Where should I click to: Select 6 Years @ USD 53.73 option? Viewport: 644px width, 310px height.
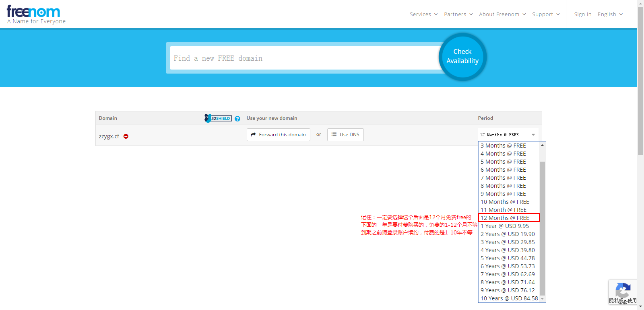509,266
